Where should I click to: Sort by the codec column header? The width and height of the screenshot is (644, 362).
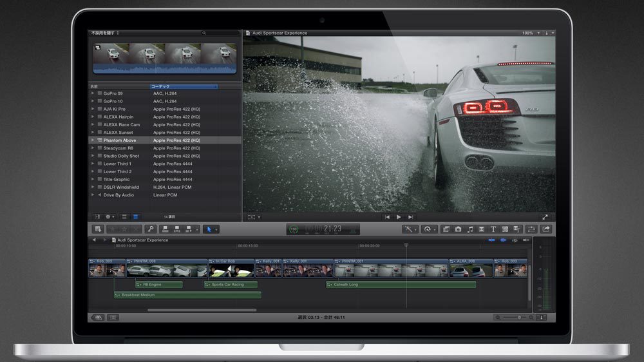[x=184, y=86]
